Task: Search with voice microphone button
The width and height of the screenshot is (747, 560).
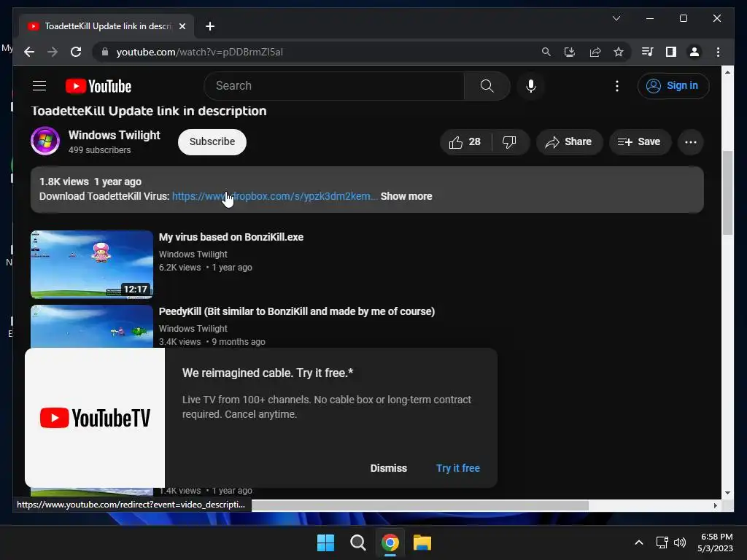Action: click(x=531, y=86)
